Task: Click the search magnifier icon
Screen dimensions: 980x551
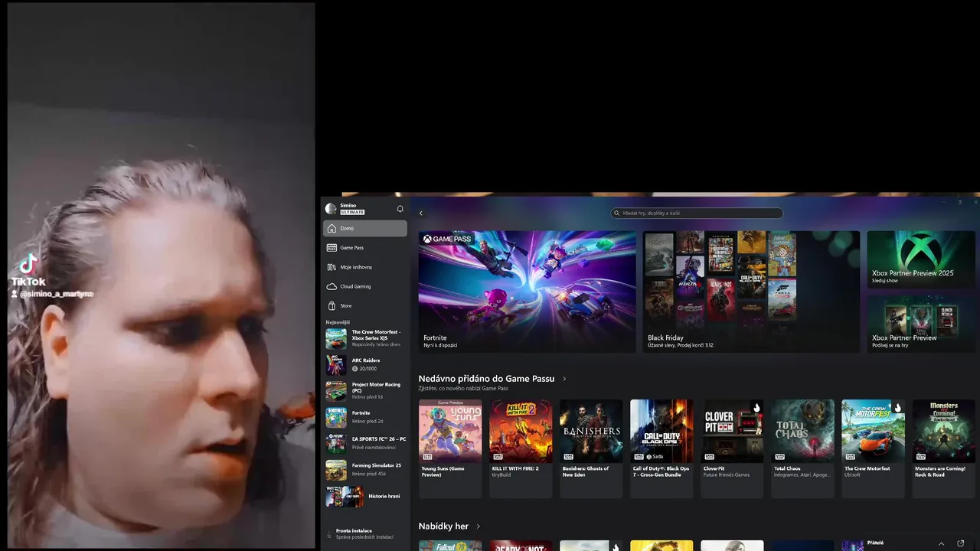Action: coord(616,214)
